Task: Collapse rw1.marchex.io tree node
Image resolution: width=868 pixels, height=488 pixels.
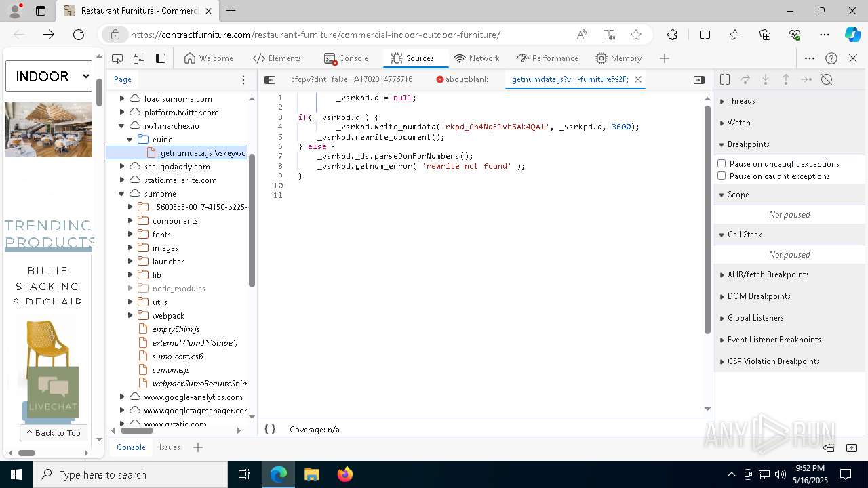Action: (122, 125)
